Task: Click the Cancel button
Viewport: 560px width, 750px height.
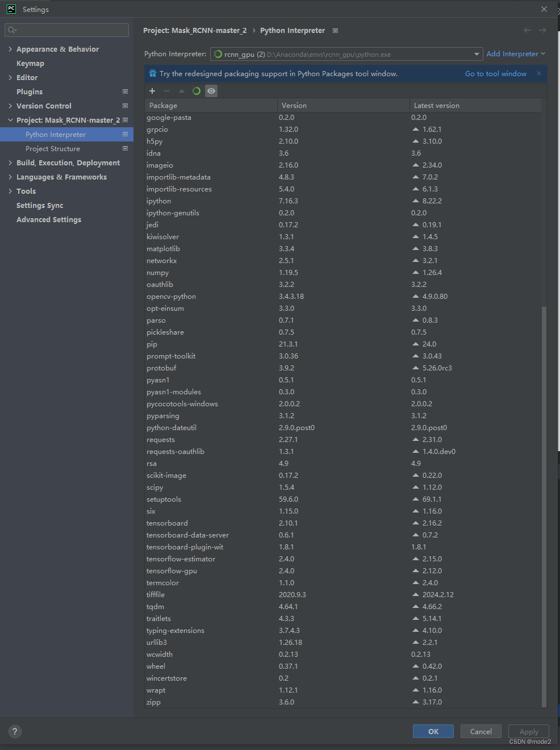Action: click(x=481, y=731)
